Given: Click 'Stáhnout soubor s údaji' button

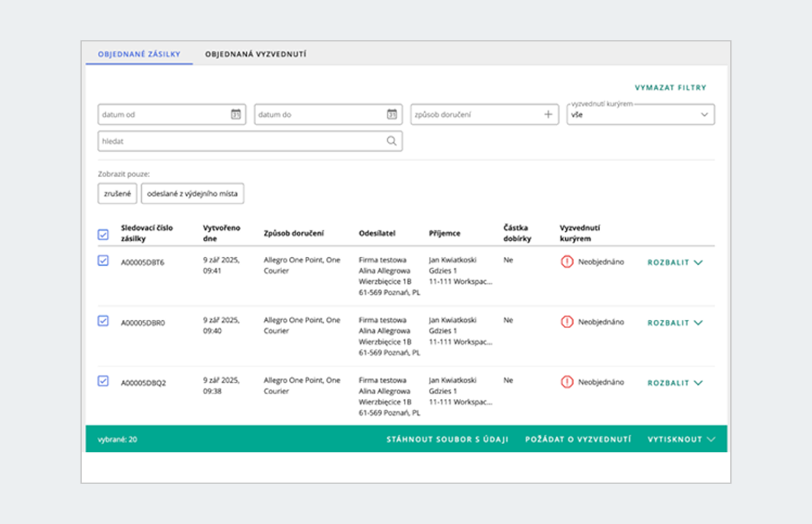Looking at the screenshot, I should [x=447, y=439].
